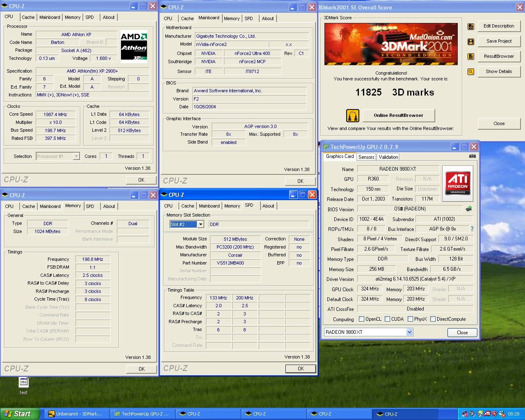Click the CPU-Z CPU window title icon

click(5, 6)
